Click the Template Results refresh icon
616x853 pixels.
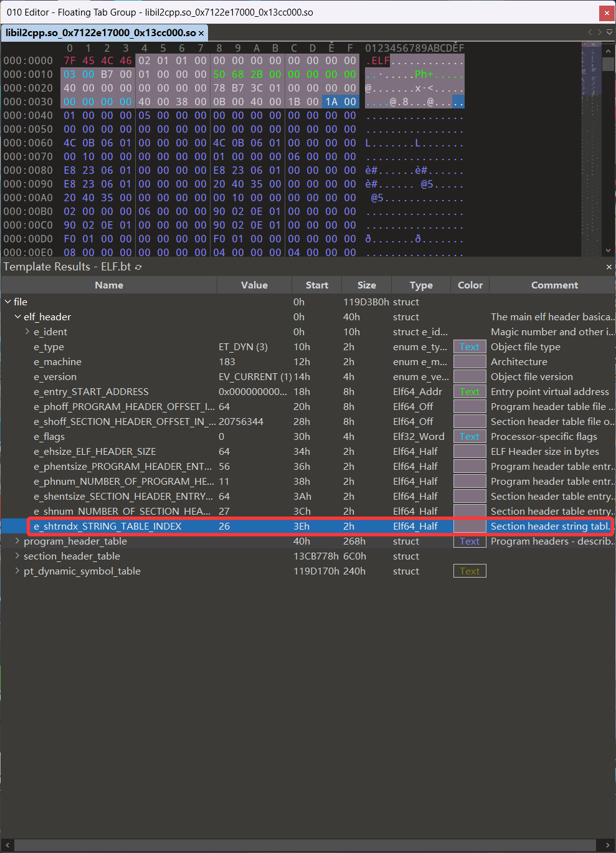[138, 267]
